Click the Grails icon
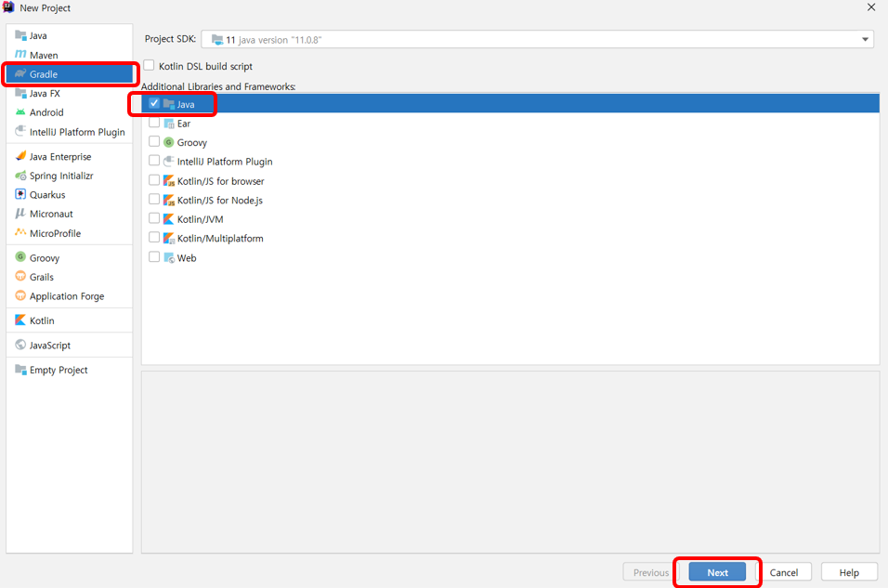 click(20, 277)
